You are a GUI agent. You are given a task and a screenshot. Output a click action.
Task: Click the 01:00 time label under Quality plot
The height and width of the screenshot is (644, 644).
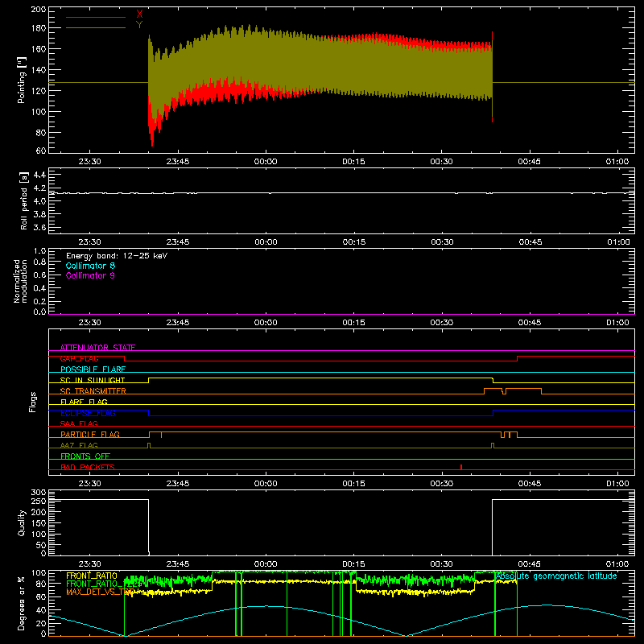click(617, 564)
